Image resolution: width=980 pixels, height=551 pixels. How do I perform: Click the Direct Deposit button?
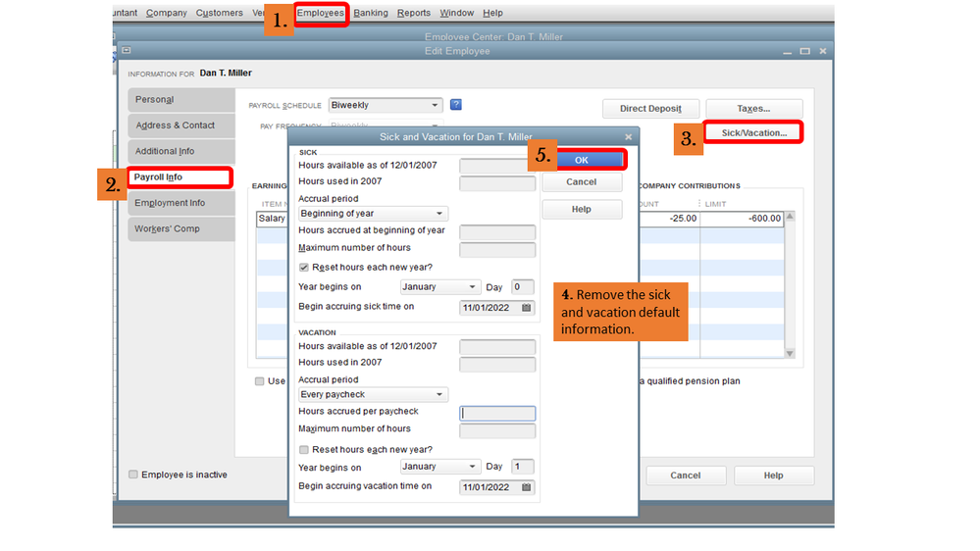[650, 109]
